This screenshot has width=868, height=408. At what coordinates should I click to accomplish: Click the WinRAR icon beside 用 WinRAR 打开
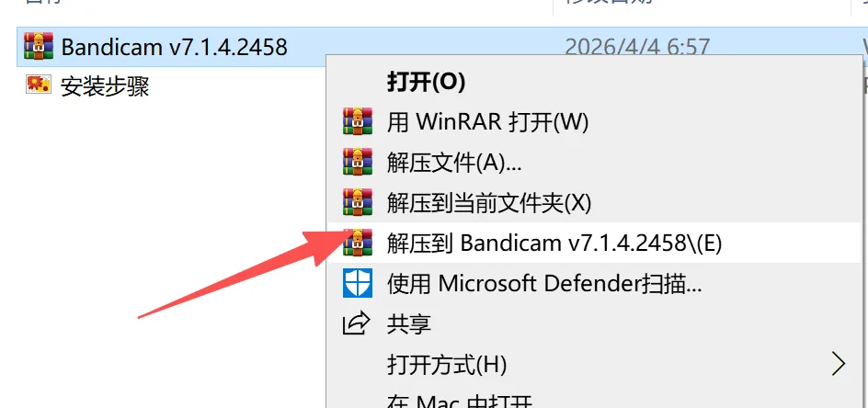tap(357, 122)
